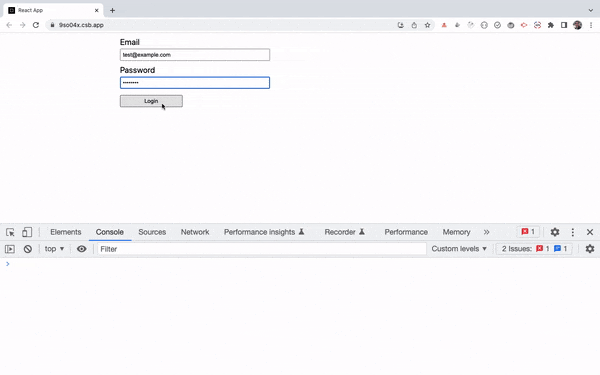Toggle the console sidebar icon
This screenshot has height=375, width=600.
[x=10, y=249]
